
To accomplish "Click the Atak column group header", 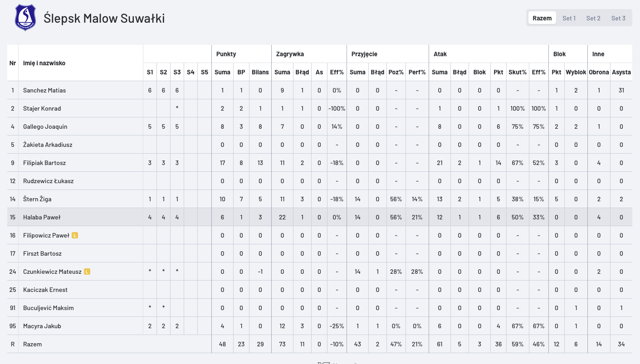I will pos(440,54).
